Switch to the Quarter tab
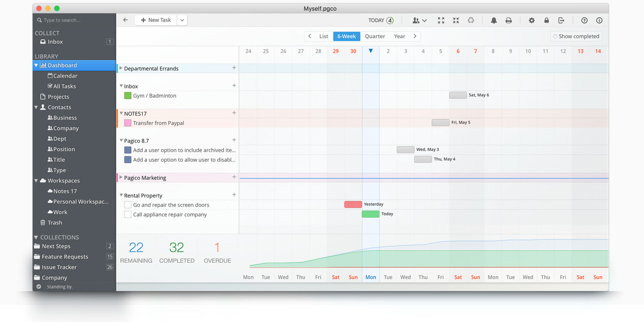This screenshot has width=644, height=322. click(374, 36)
